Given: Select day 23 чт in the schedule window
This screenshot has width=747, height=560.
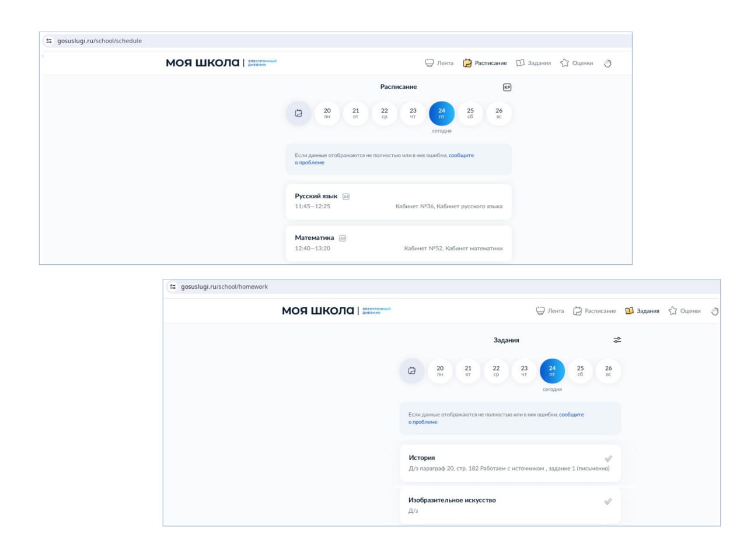Looking at the screenshot, I should [413, 113].
